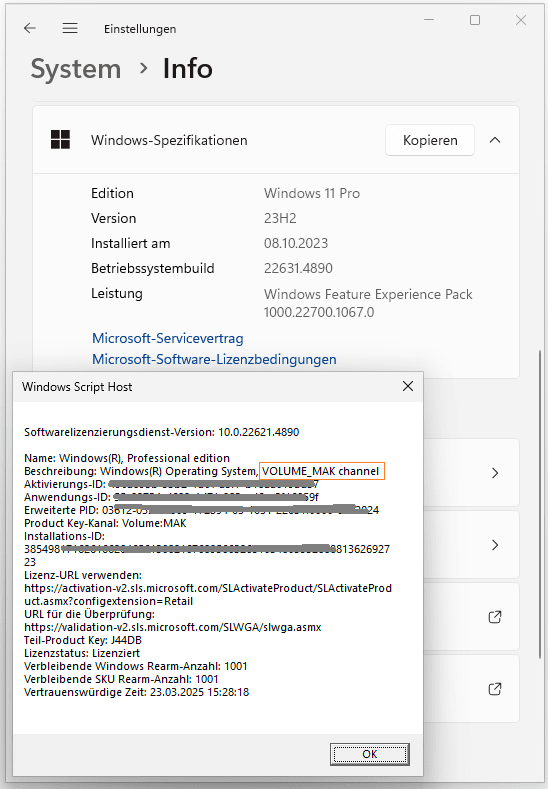Click OK in the Windows Script Host dialog
Viewport: 548px width, 789px height.
[370, 754]
